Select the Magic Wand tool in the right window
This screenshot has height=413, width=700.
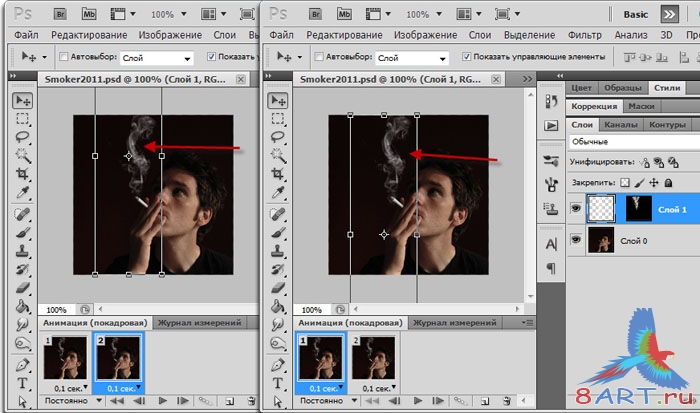(x=277, y=155)
